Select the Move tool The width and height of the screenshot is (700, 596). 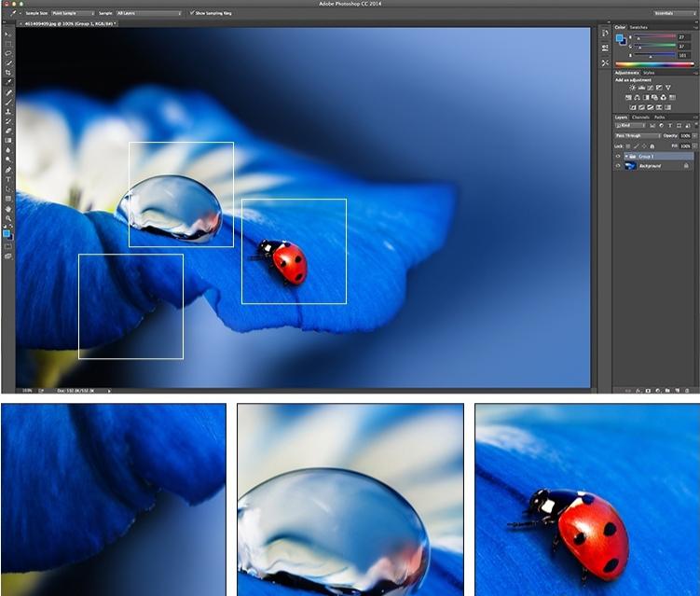click(x=8, y=35)
